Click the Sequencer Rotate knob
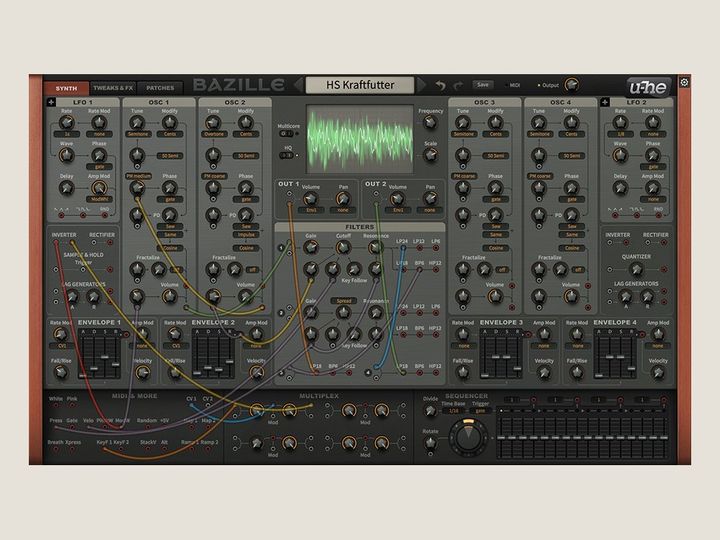Image resolution: width=720 pixels, height=540 pixels. [x=430, y=443]
